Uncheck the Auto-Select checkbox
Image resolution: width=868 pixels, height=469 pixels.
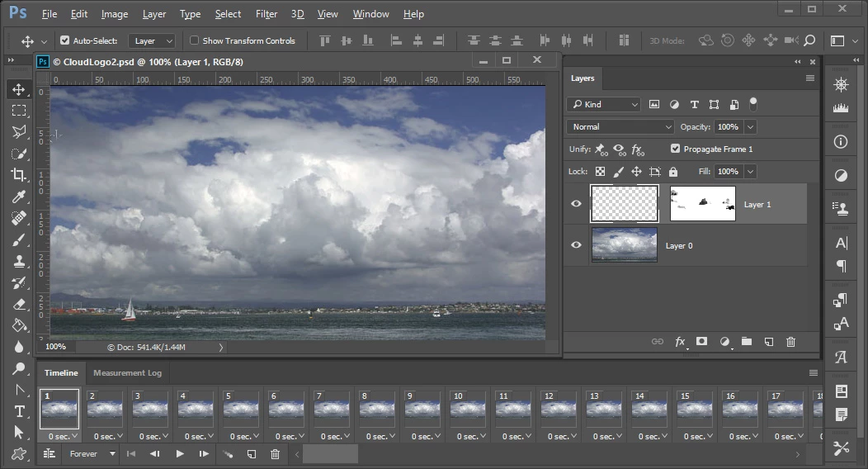[x=65, y=40]
